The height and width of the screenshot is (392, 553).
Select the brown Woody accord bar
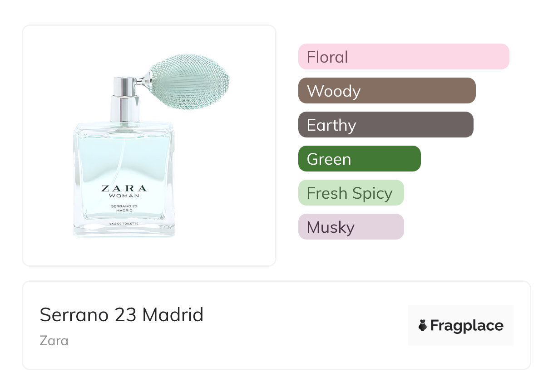click(386, 91)
